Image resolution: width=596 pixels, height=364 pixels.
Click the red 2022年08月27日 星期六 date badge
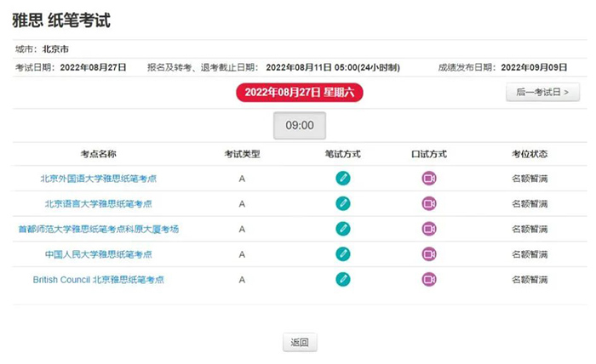point(299,92)
